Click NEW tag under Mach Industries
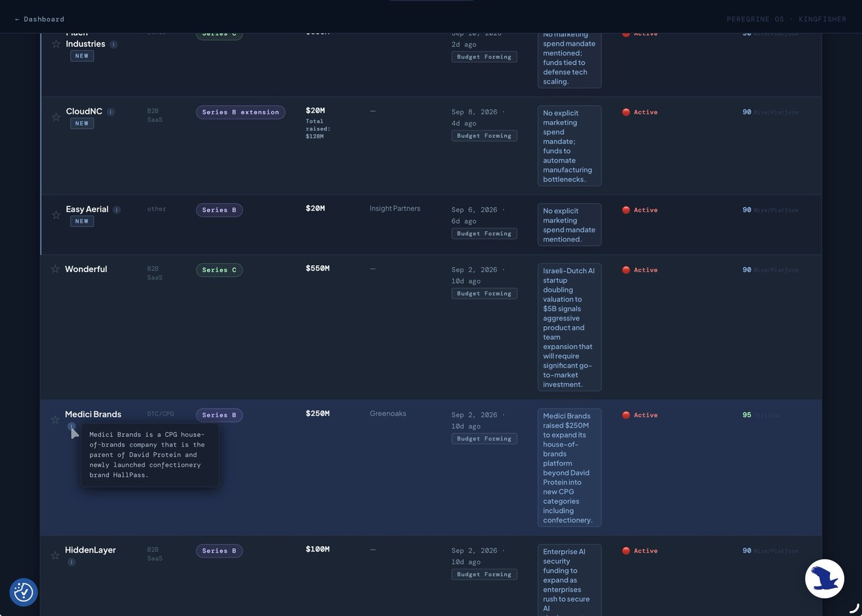Screen dimensions: 862x616 (82, 56)
